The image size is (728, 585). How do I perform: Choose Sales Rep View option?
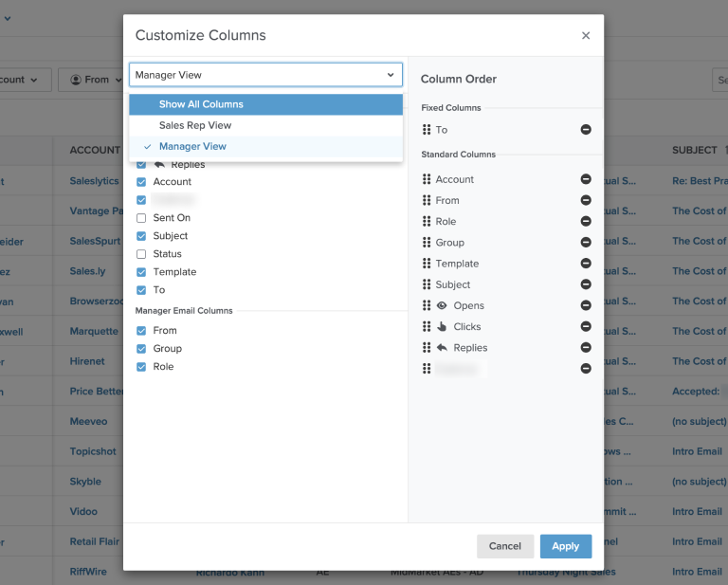coord(265,125)
